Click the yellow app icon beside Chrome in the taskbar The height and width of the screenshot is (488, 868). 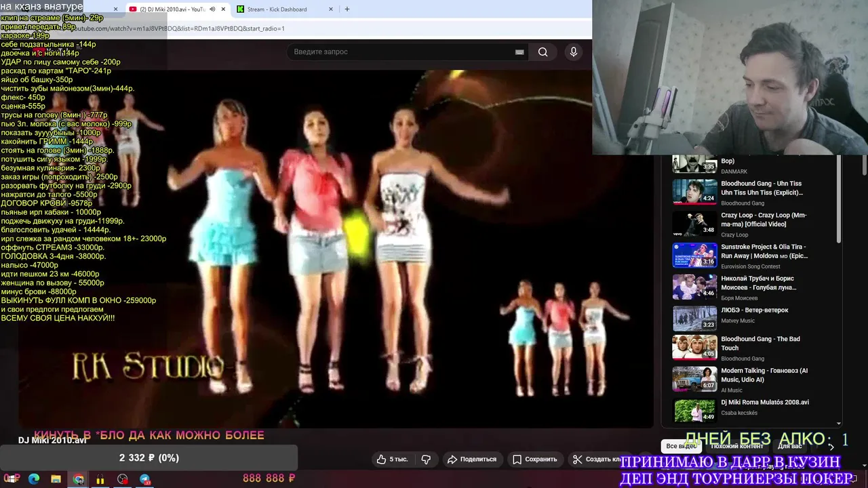pos(100,479)
